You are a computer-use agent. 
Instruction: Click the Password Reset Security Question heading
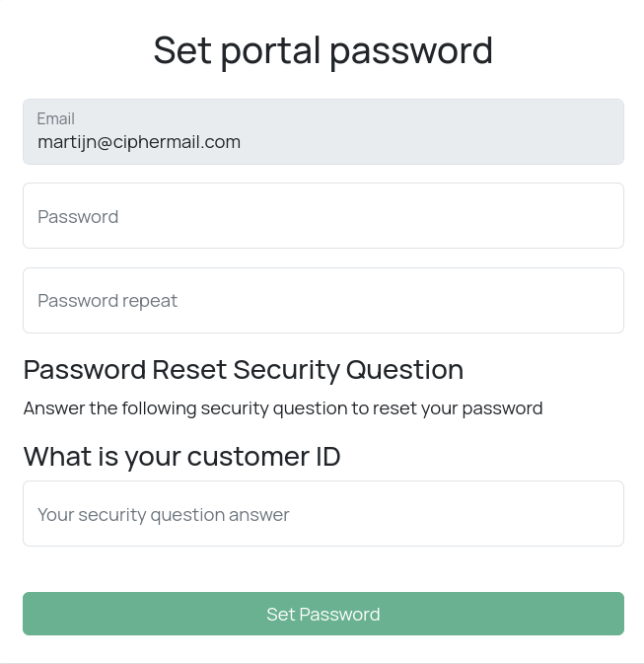243,370
